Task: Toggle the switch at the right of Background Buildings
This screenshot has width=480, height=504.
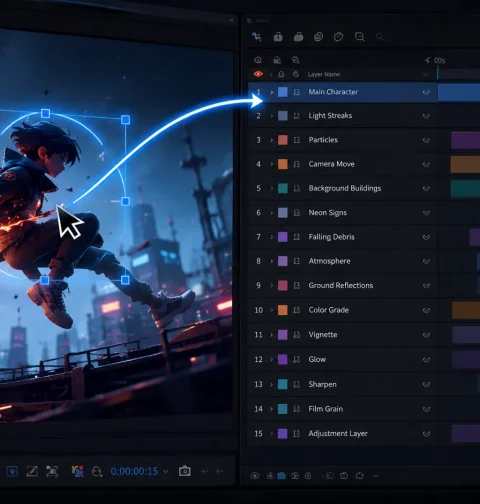Action: pos(426,189)
